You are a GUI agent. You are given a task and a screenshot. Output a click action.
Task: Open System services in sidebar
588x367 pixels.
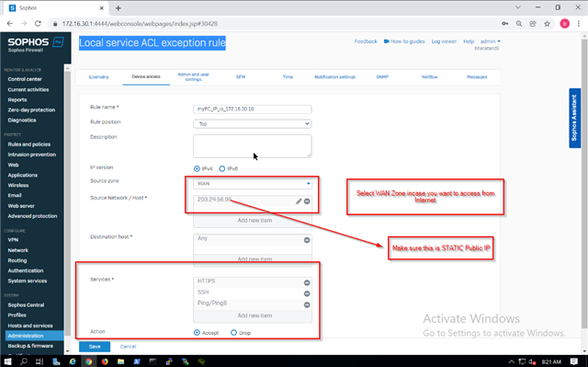pos(28,281)
